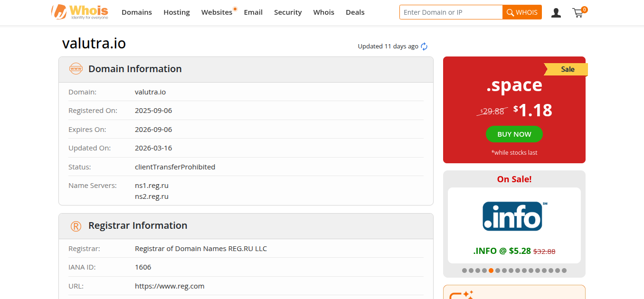Screen dimensions: 644x299
Task: Click the Registrar Information heading
Action: click(138, 225)
